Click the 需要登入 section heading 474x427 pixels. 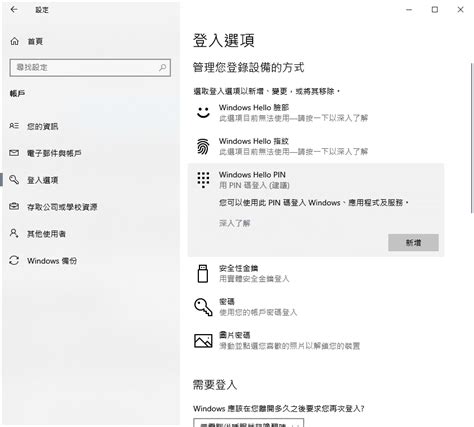tap(215, 385)
